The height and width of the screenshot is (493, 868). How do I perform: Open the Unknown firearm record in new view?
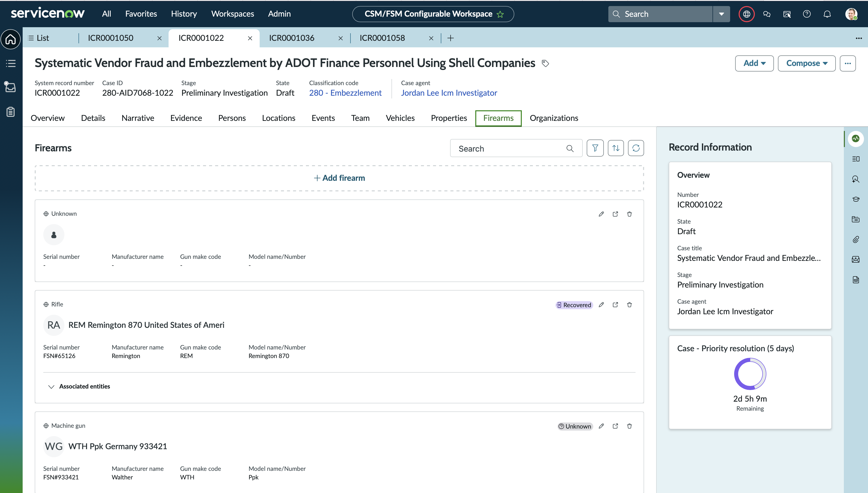point(615,214)
